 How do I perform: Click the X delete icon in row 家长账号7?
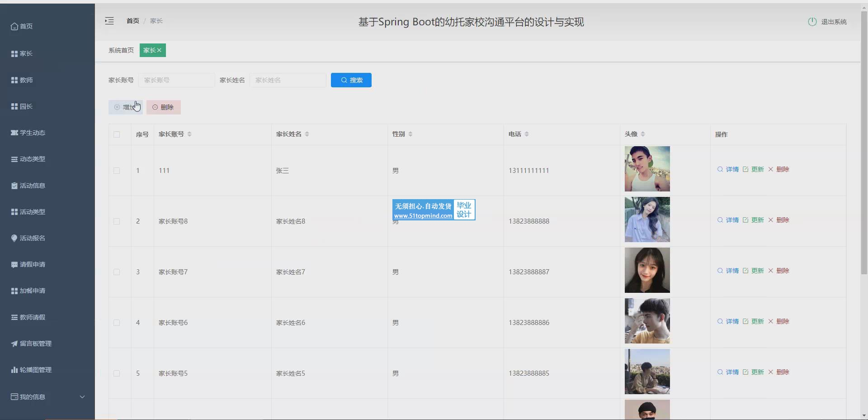pos(771,271)
